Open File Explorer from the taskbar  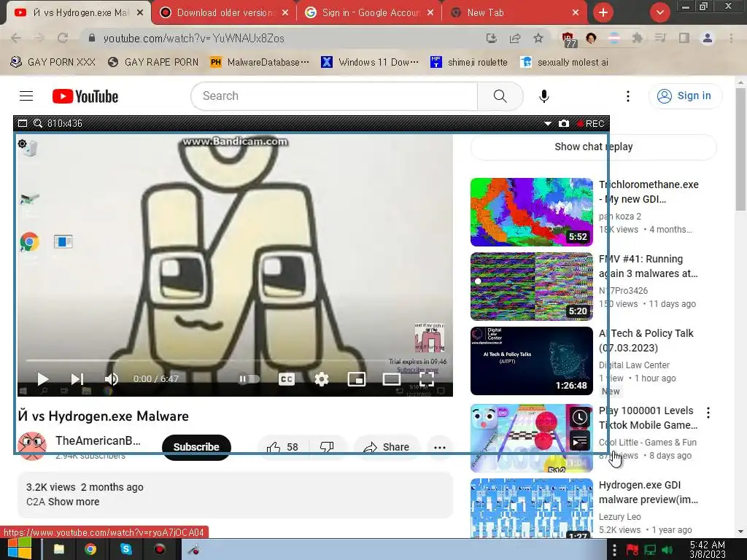click(58, 549)
